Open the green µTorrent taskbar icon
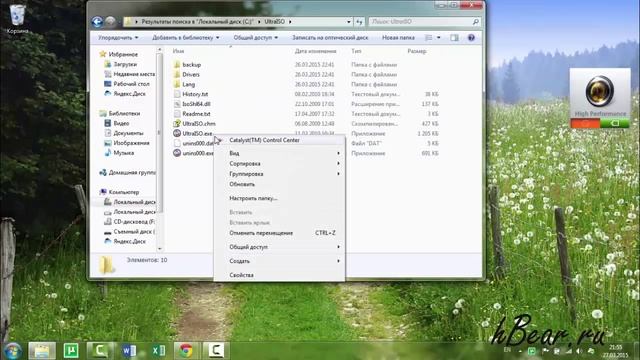This screenshot has height=360, width=640. click(71, 351)
